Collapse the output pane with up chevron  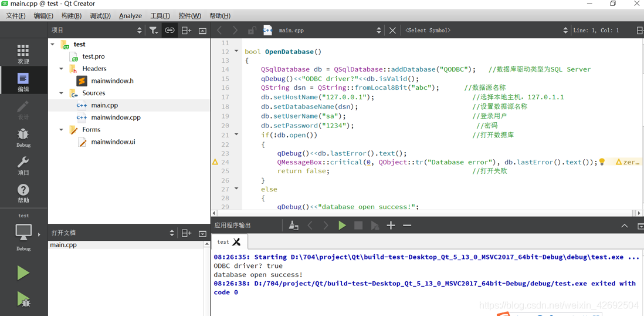[624, 226]
